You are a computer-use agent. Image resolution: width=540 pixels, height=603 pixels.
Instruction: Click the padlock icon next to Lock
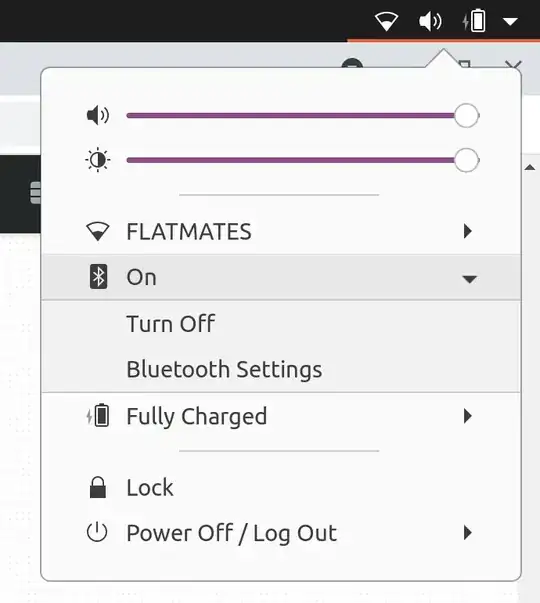(x=98, y=487)
